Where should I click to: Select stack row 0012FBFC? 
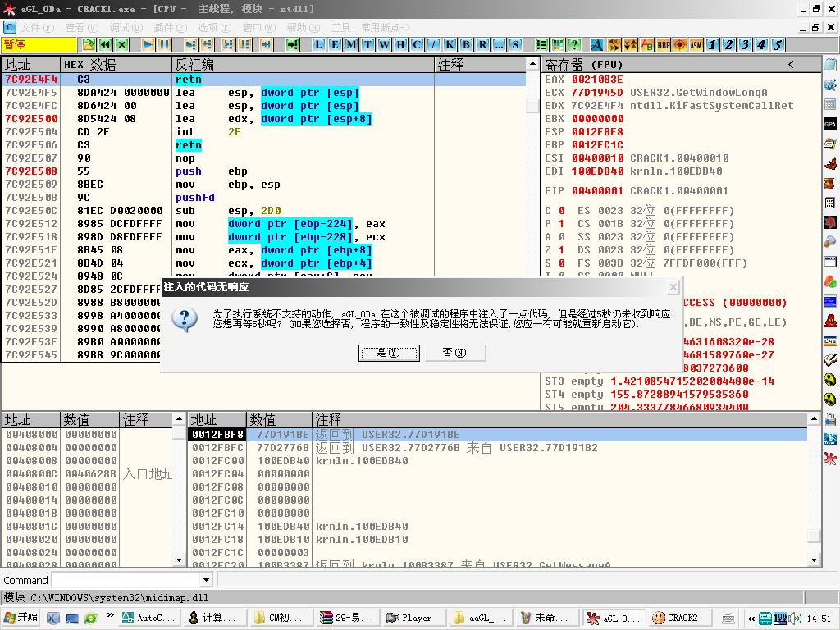498,448
